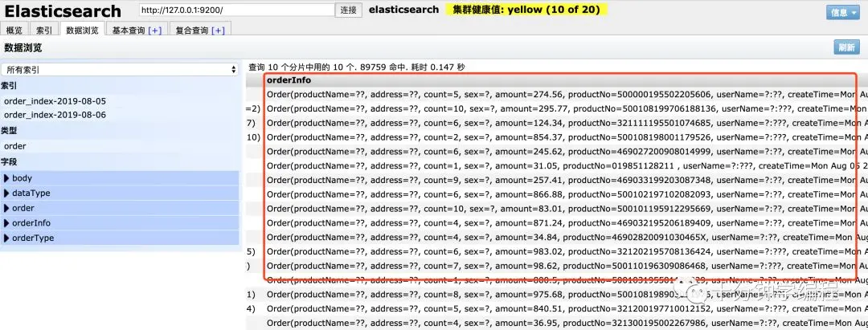Open row with amount=840.51
The width and height of the screenshot is (868, 330).
(557, 308)
